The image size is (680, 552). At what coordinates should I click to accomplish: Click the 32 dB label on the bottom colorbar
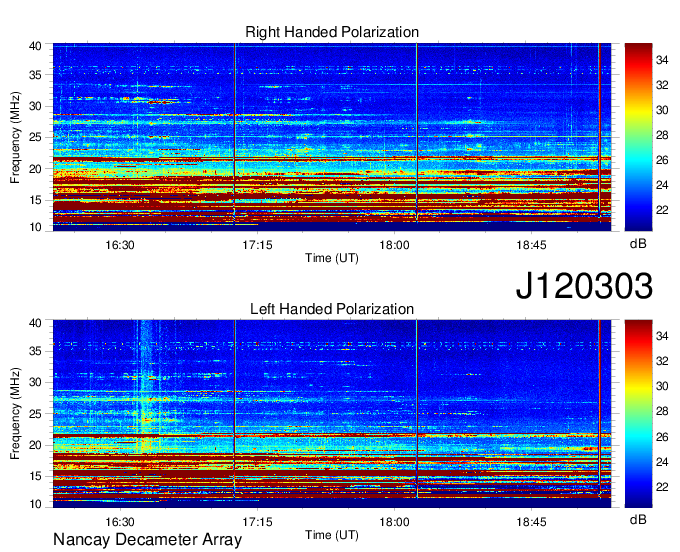pyautogui.click(x=662, y=361)
